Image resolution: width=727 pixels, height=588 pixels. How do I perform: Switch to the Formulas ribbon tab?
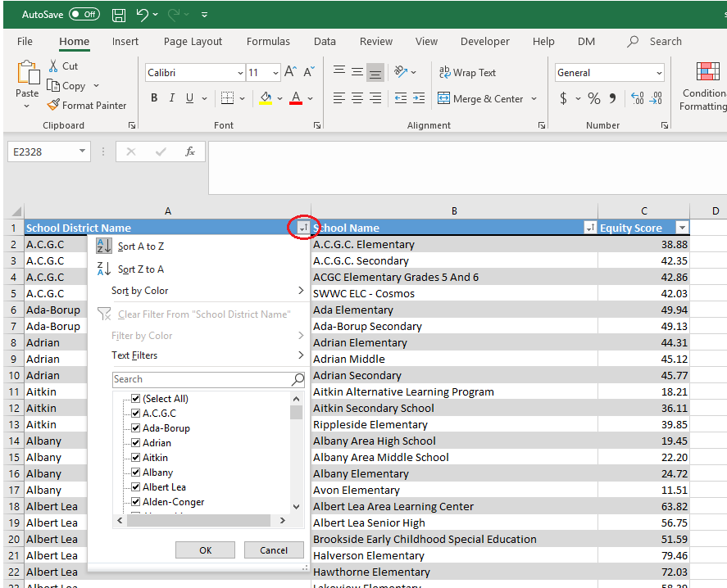268,42
